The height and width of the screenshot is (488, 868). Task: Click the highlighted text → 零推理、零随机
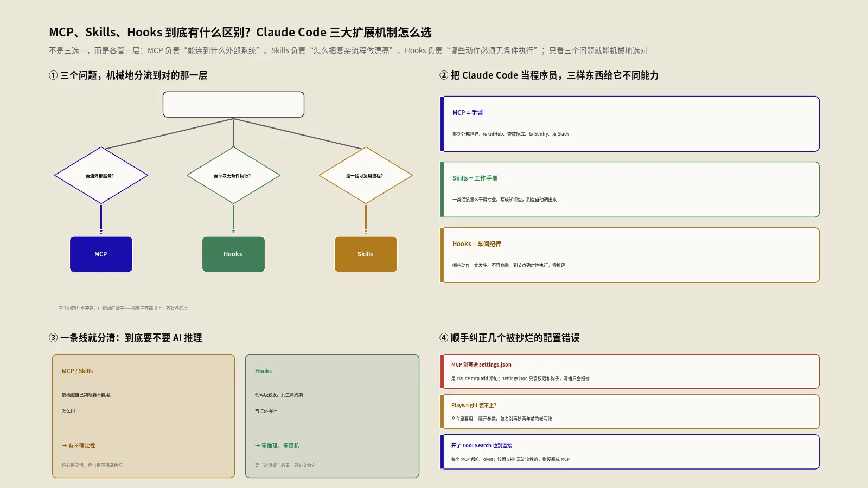pyautogui.click(x=277, y=445)
